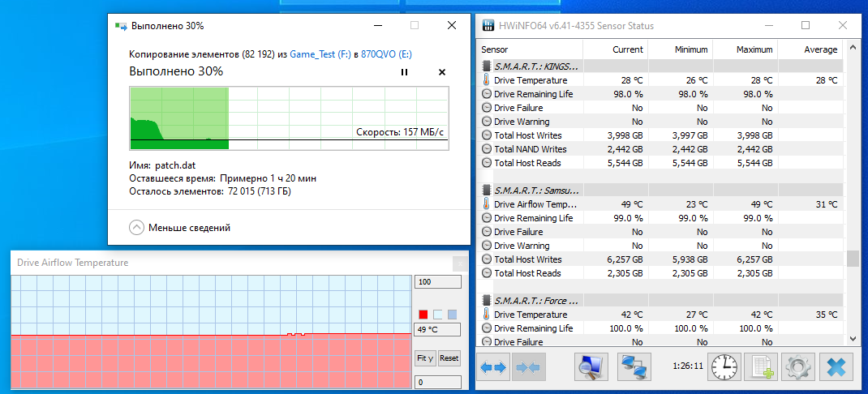Screen dimensions: 868x394
Task: Click the chip icon of S.M.A.R.T.: KINGS group
Action: pyautogui.click(x=486, y=66)
